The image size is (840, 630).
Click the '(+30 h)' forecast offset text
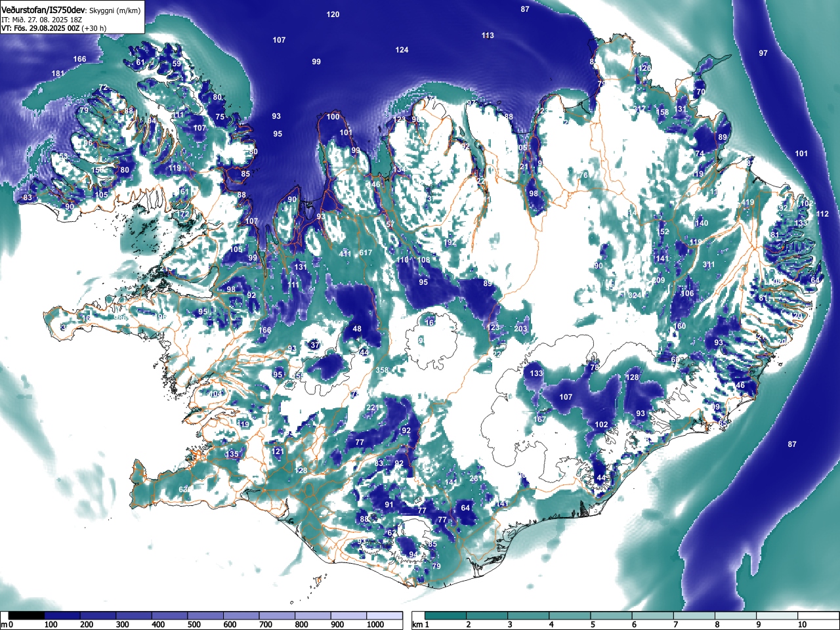click(94, 28)
